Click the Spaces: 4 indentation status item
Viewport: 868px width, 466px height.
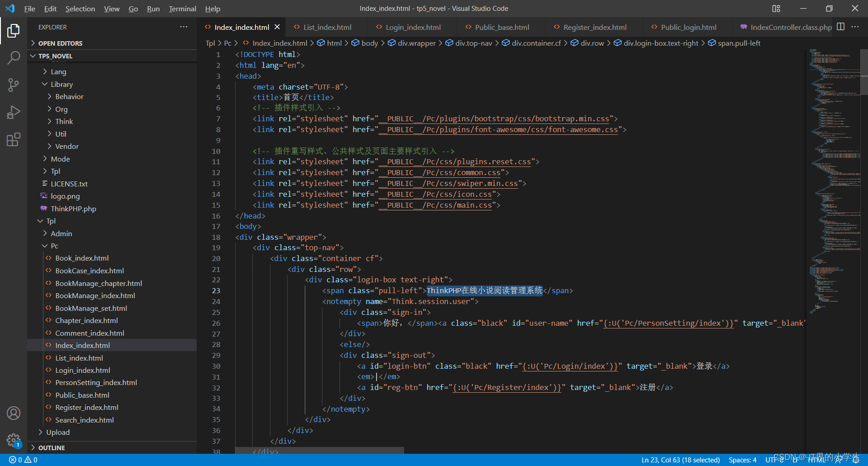pyautogui.click(x=742, y=460)
